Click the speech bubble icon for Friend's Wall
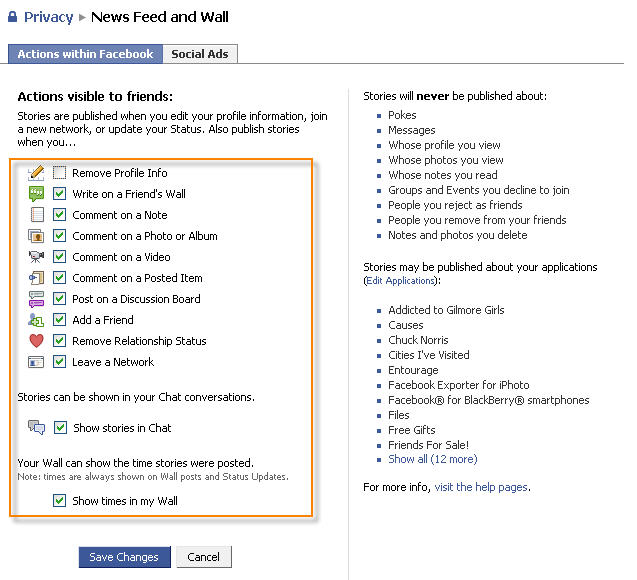This screenshot has height=580, width=637. (36, 194)
